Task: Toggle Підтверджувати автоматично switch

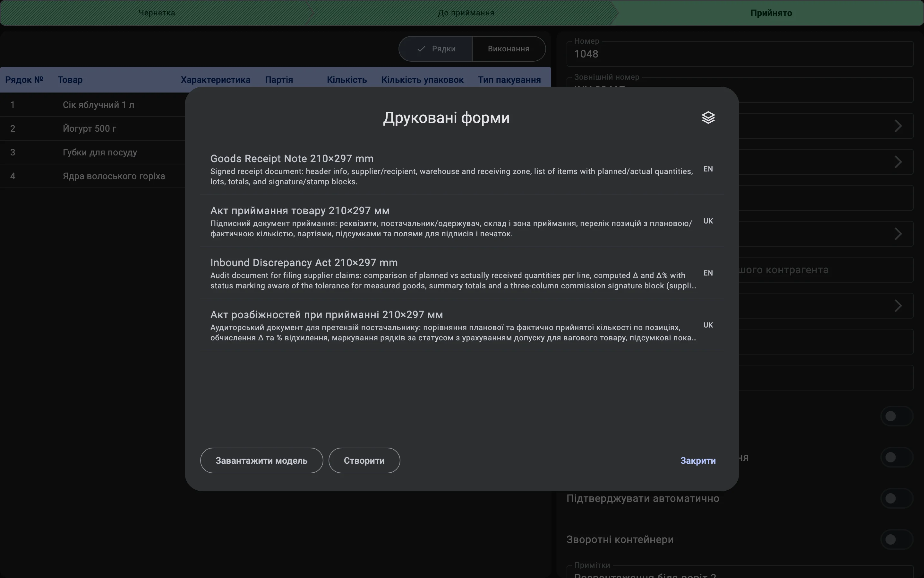Action: pos(896,498)
